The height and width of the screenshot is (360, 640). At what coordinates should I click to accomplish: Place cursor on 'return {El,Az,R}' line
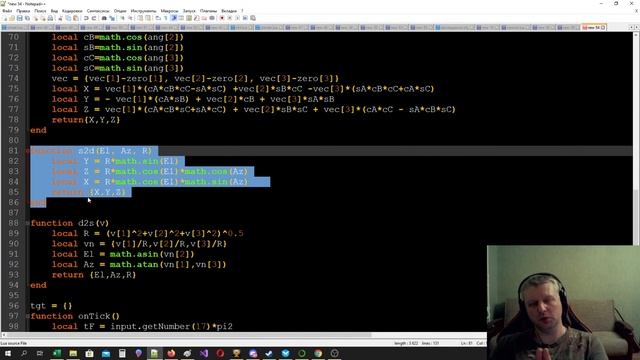pyautogui.click(x=94, y=275)
